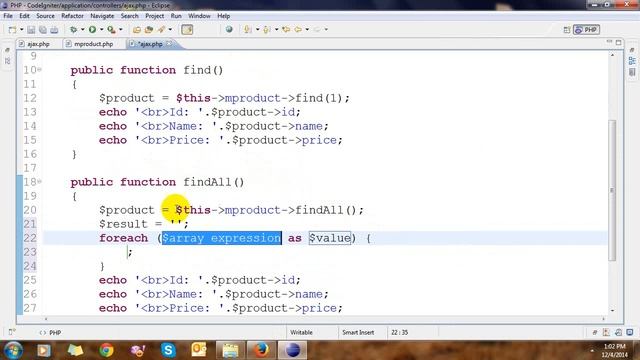Collapse the findAll() function at line 18
Image resolution: width=640 pixels, height=360 pixels.
click(40, 182)
